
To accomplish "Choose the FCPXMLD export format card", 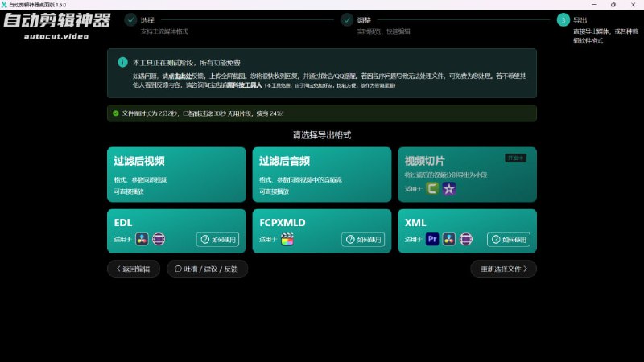I will 321,231.
